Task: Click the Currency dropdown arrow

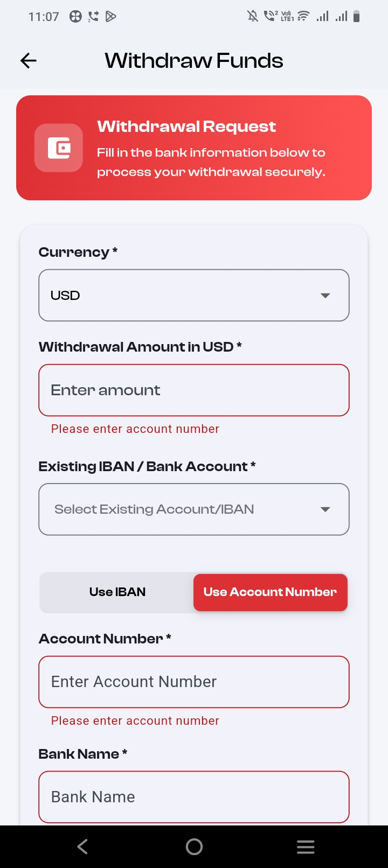Action: pos(325,296)
